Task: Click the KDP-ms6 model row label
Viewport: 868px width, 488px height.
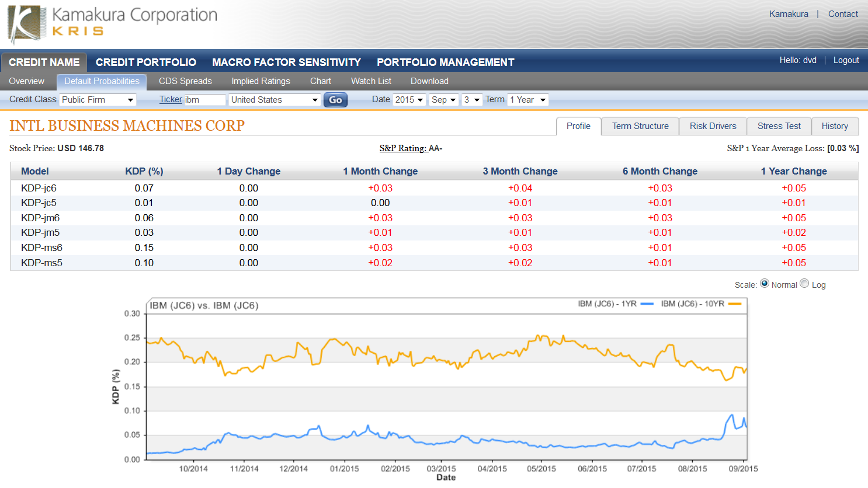Action: coord(41,248)
